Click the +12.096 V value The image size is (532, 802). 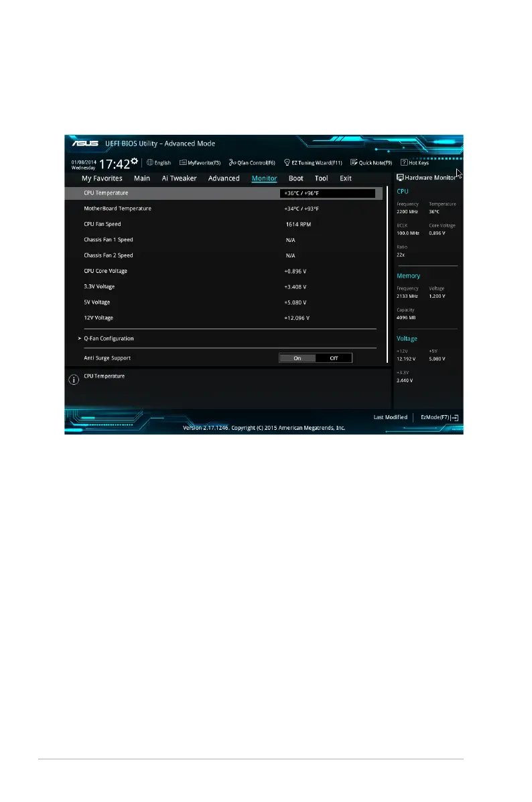click(297, 318)
